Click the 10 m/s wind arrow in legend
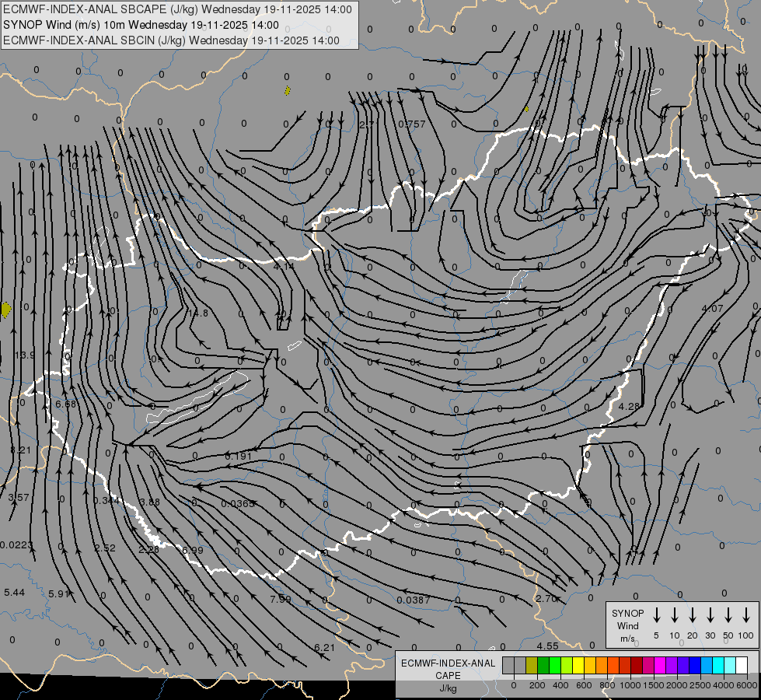 pos(675,615)
